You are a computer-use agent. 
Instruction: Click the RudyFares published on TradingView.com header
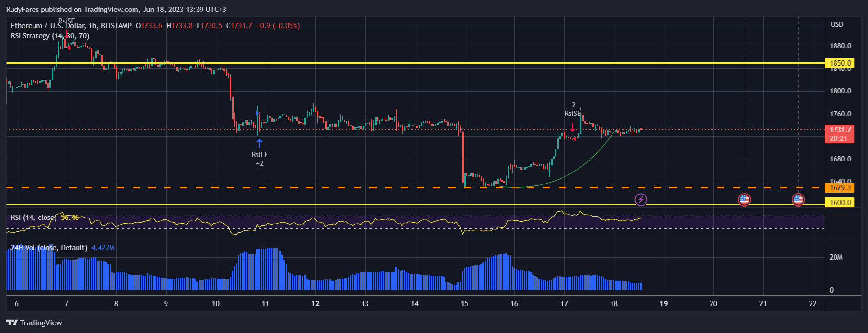pyautogui.click(x=116, y=9)
